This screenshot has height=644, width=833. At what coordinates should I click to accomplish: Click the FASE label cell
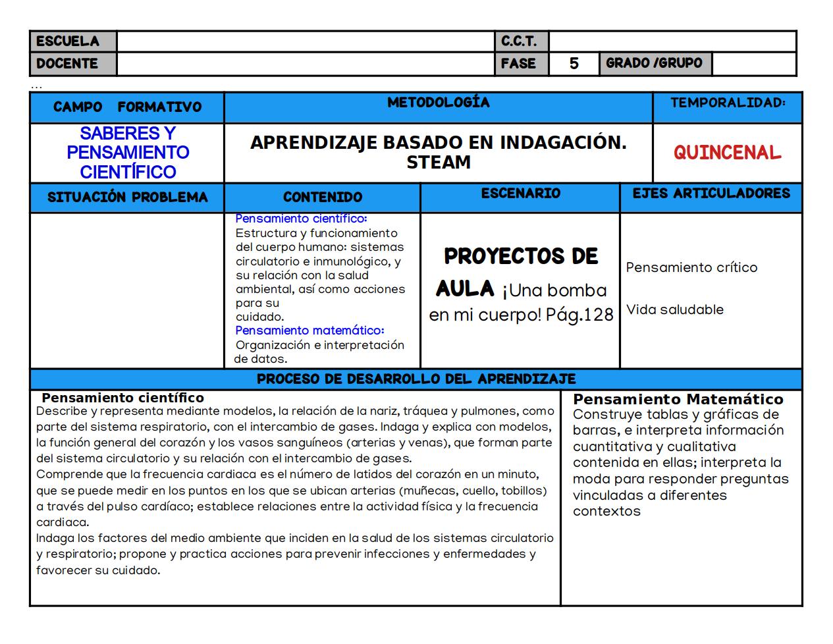[522, 64]
